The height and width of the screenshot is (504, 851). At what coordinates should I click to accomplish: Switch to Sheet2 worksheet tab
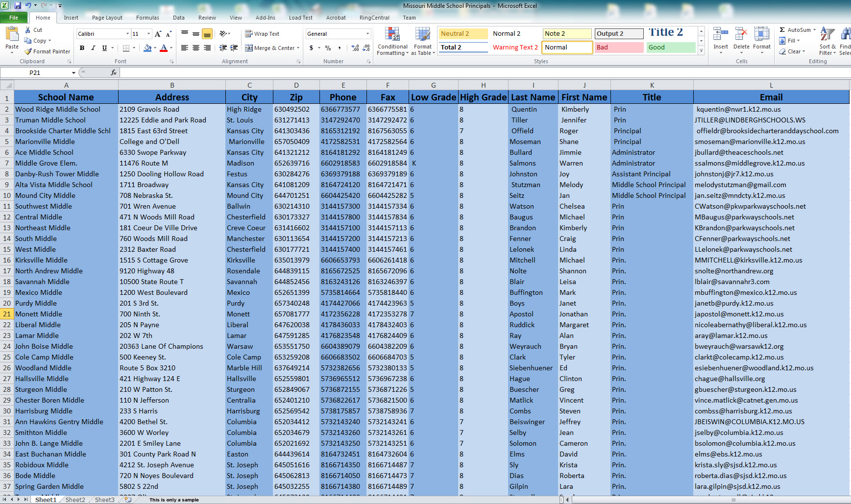pos(75,500)
